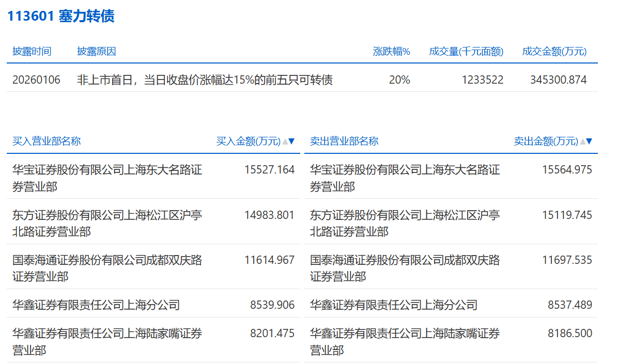Select sell amount 8186.500
The width and height of the screenshot is (617, 364).
click(570, 334)
